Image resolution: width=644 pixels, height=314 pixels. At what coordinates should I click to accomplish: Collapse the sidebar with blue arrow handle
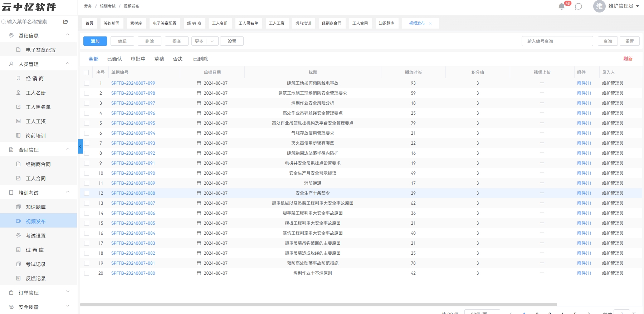pos(80,146)
